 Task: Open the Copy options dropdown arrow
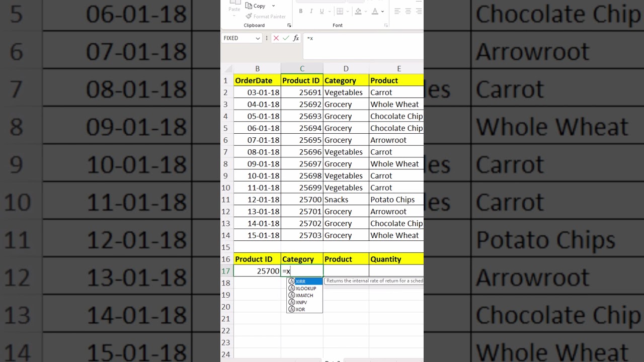click(273, 6)
